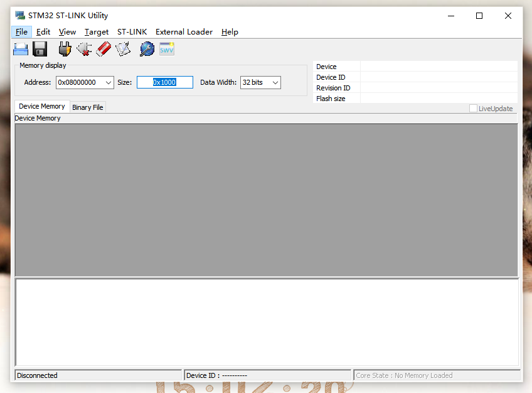Open a binary file using the toolbar icon

[20, 48]
